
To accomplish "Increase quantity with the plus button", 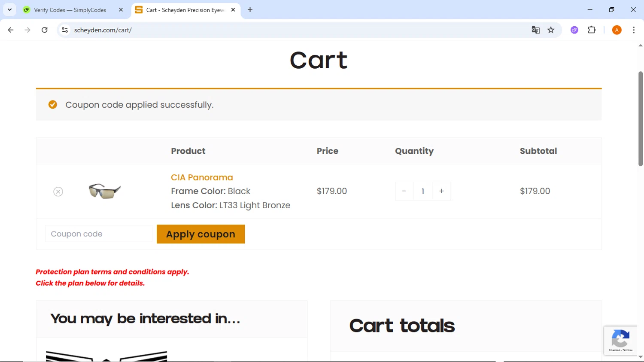I will [441, 191].
